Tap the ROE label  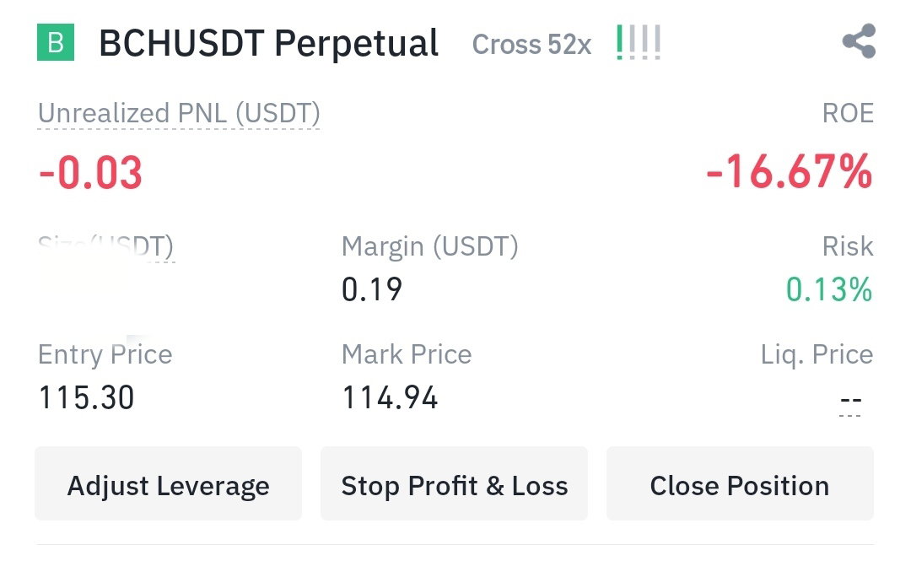pyautogui.click(x=848, y=113)
